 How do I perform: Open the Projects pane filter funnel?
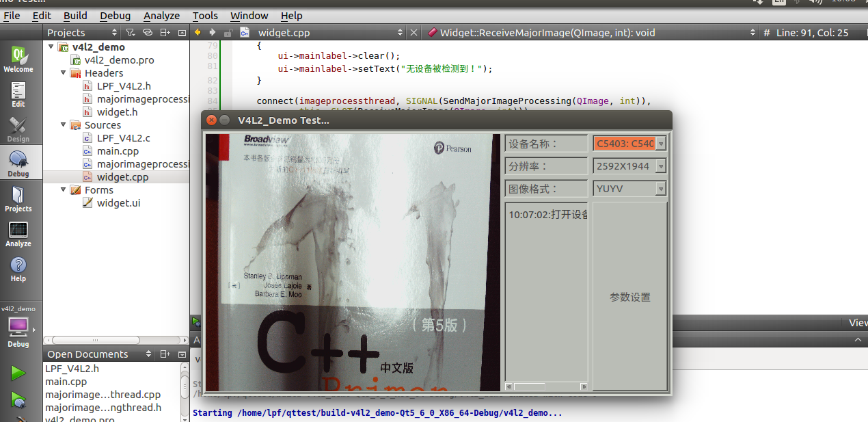(130, 32)
